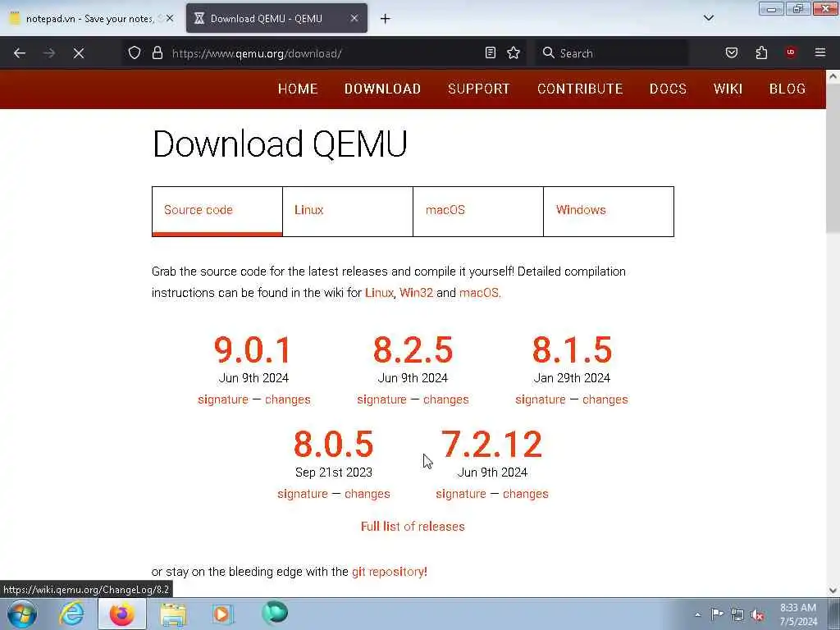840x630 pixels.
Task: Open the git repository link
Action: tap(390, 572)
